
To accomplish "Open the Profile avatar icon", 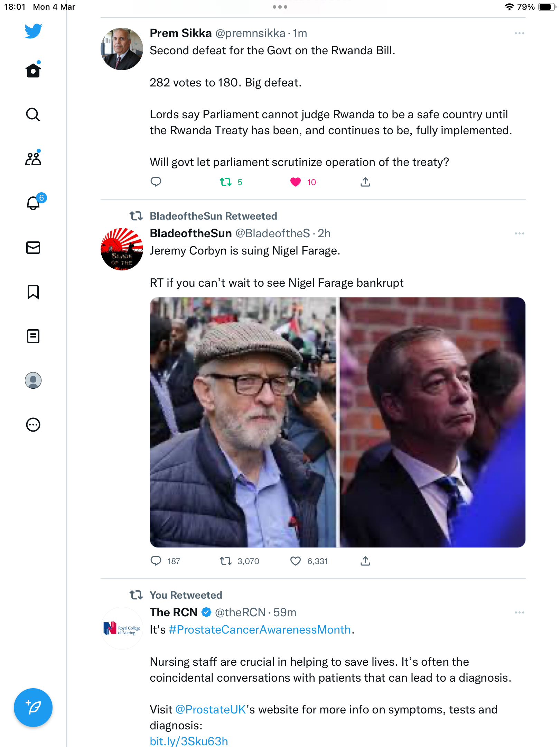I will (33, 380).
